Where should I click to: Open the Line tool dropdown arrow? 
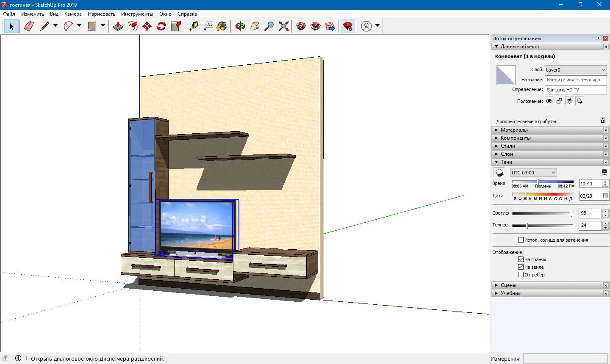(x=55, y=26)
